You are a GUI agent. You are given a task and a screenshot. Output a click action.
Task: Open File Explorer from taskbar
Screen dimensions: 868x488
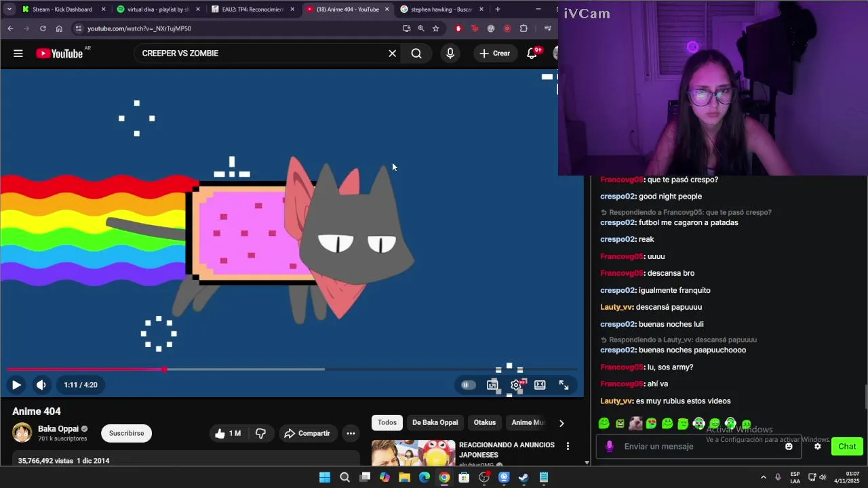[405, 477]
